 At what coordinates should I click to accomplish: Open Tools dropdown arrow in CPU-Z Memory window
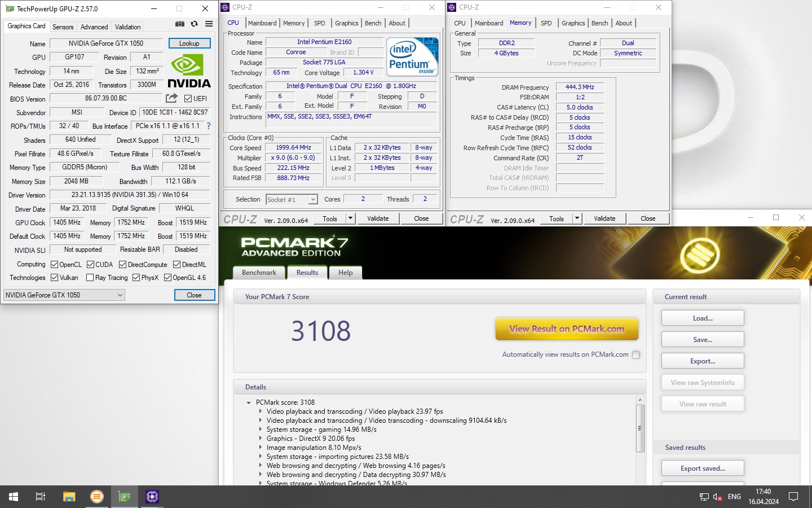pyautogui.click(x=577, y=218)
